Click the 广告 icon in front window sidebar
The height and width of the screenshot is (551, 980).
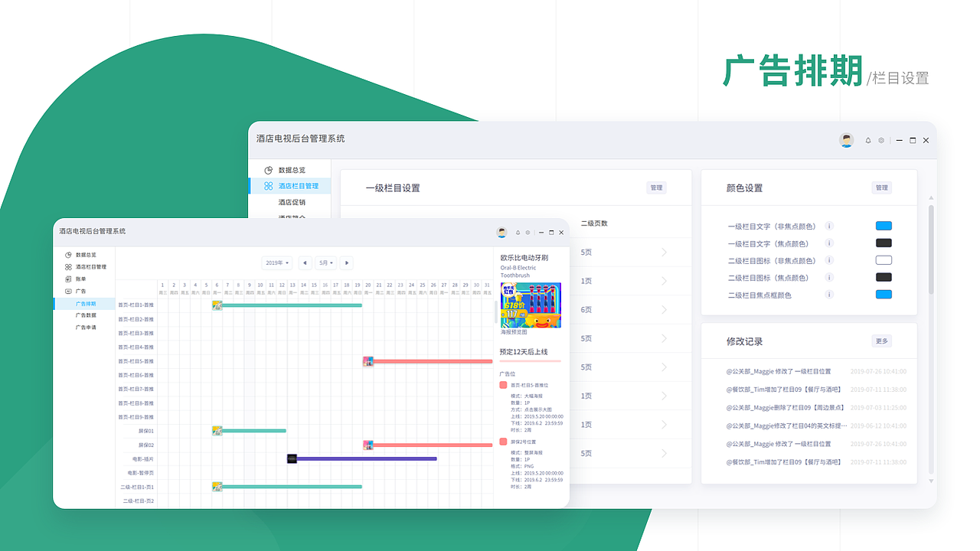pos(68,292)
